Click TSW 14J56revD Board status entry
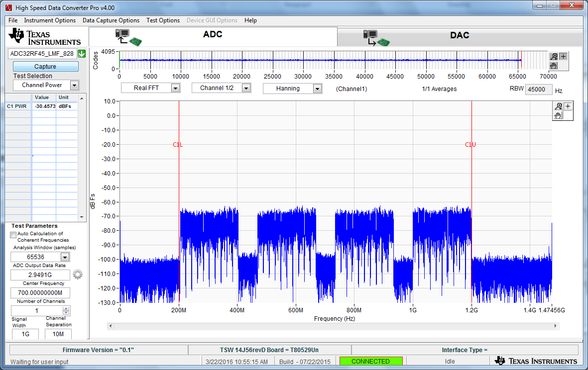 coord(269,350)
